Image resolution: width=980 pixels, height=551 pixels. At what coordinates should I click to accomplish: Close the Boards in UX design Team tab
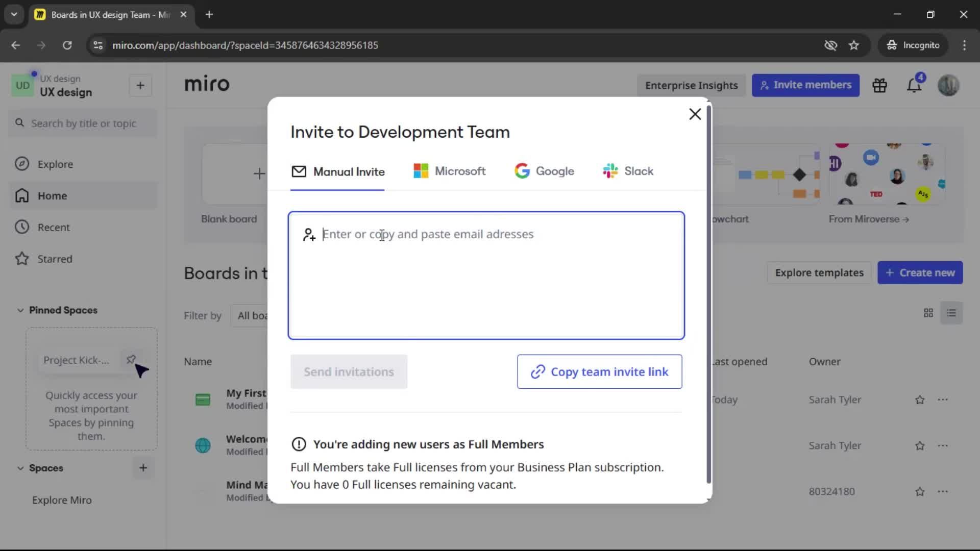(x=183, y=15)
